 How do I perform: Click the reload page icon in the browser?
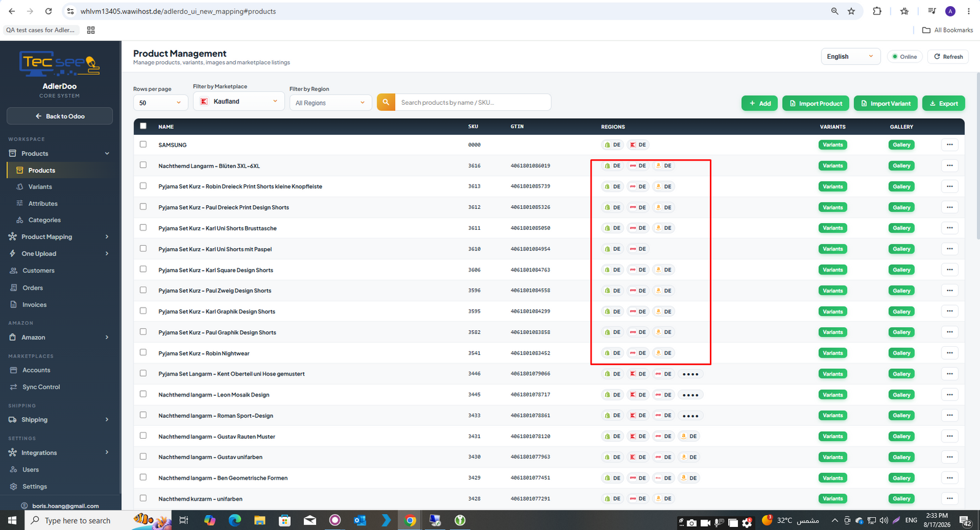tap(48, 11)
